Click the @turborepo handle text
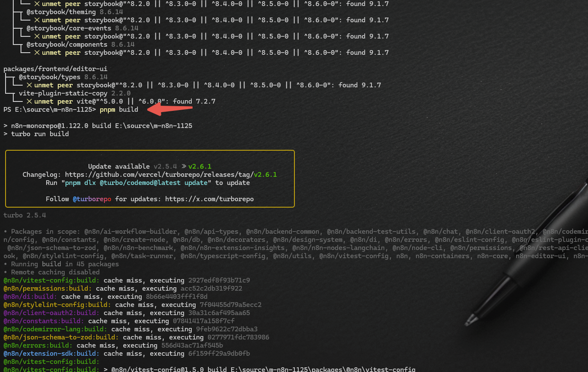The image size is (588, 372). pos(92,199)
